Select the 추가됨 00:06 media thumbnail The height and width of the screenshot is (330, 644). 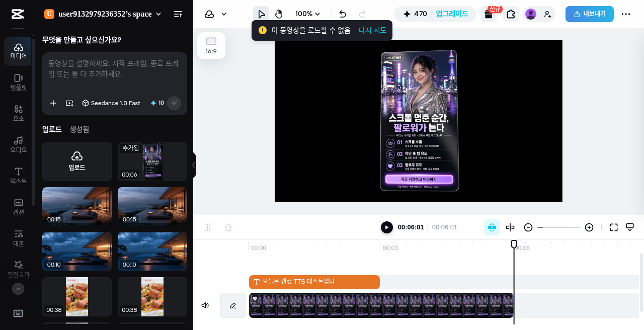(x=152, y=161)
